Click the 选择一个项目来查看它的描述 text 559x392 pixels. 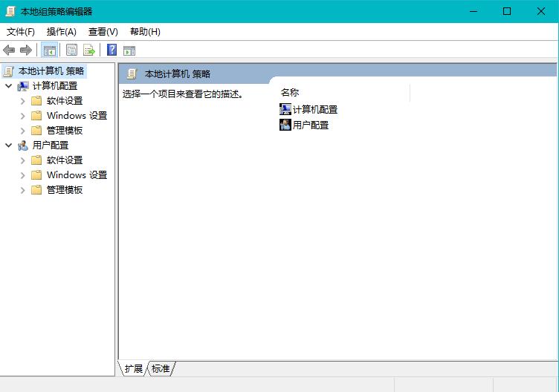[183, 94]
